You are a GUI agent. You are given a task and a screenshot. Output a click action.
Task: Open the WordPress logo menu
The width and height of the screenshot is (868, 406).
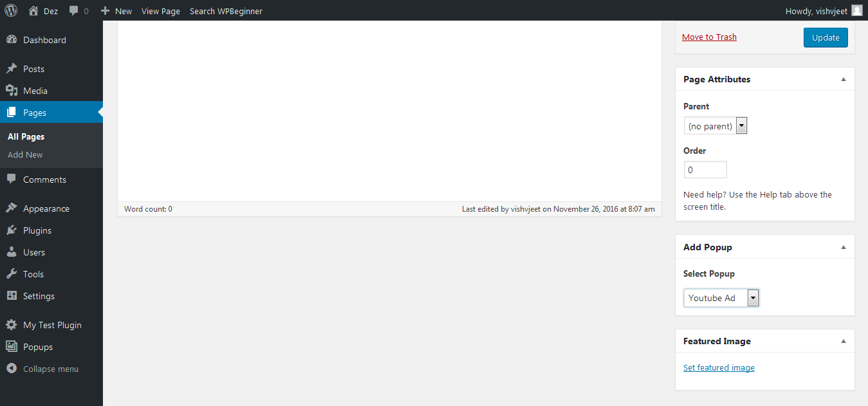pyautogui.click(x=11, y=10)
